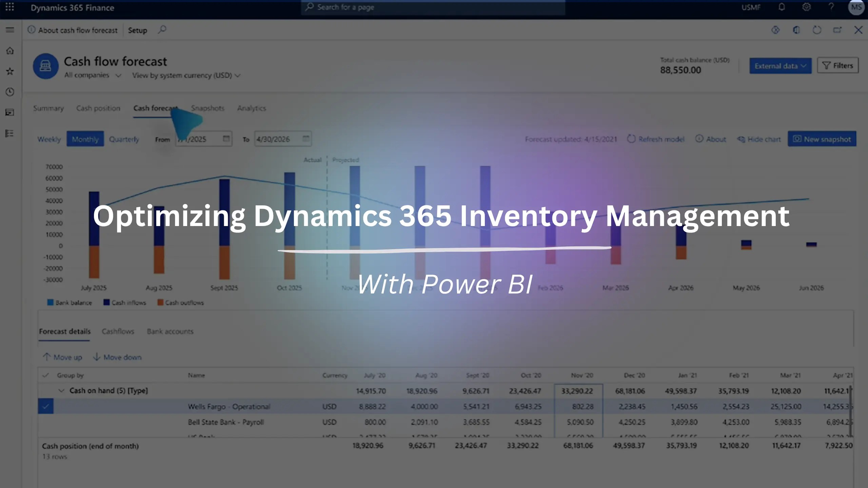Image resolution: width=868 pixels, height=488 pixels.
Task: Open the Setup menu
Action: pyautogui.click(x=137, y=30)
